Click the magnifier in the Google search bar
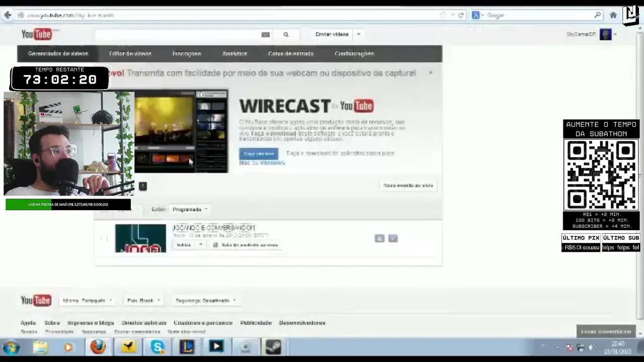This screenshot has width=644, height=362. [597, 15]
